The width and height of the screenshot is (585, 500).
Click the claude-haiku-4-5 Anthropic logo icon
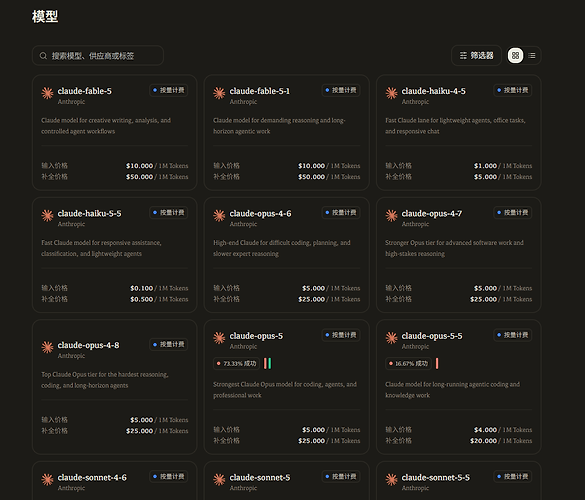[391, 93]
